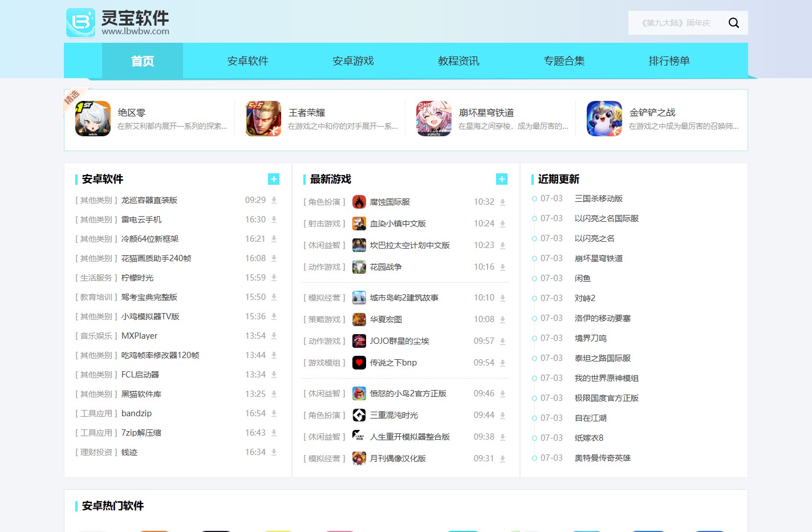Click the 愤怒的小鸟2官方正版 icon

(359, 393)
